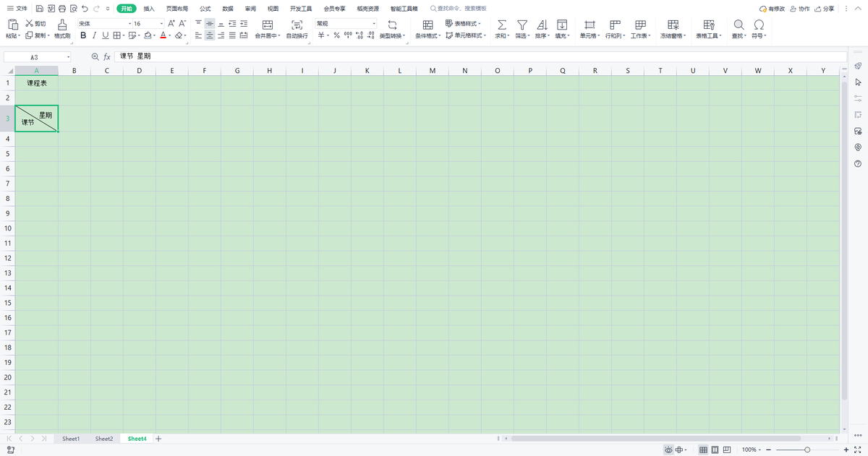Expand the number format dropdown (常规)
Image resolution: width=868 pixels, height=456 pixels.
(346, 24)
